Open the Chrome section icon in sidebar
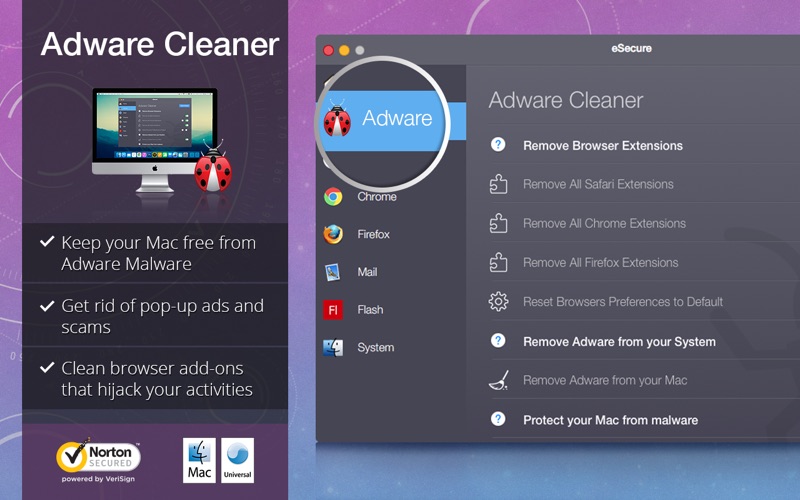The width and height of the screenshot is (800, 500). click(x=333, y=196)
